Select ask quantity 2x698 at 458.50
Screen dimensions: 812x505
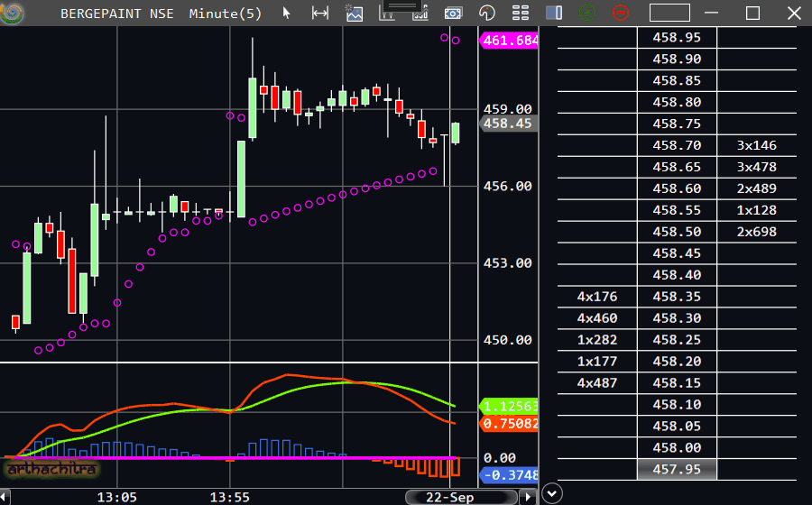[757, 232]
